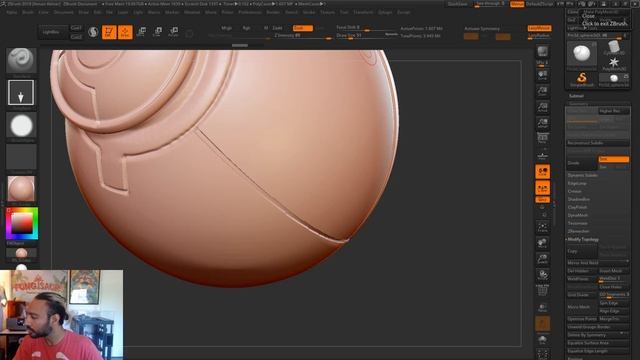Adjust the Draw Size slider
This screenshot has height=360, width=640.
[367, 36]
